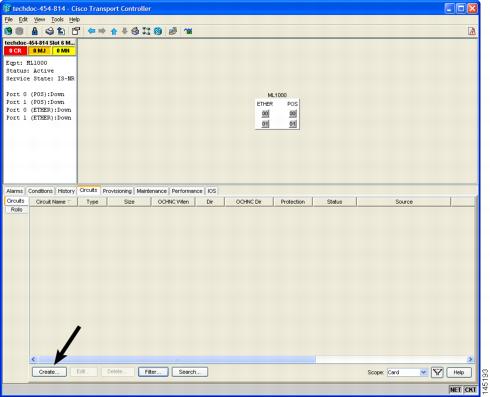
Task: Click the red CR alarm count indicator
Action: [x=15, y=51]
